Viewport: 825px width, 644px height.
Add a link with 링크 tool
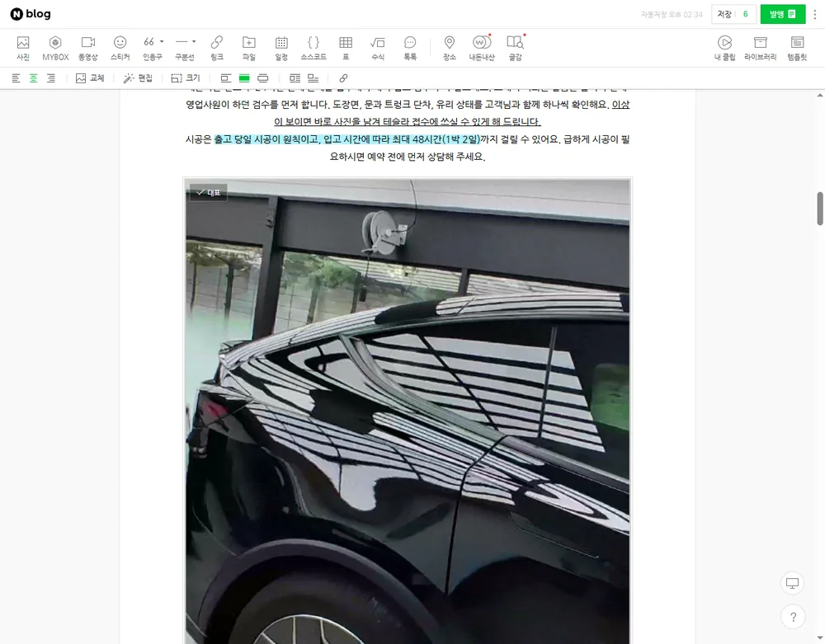217,48
